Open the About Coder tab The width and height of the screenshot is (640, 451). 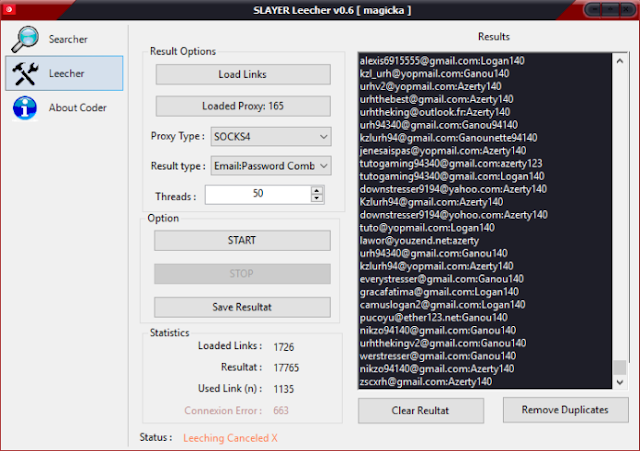(64, 108)
